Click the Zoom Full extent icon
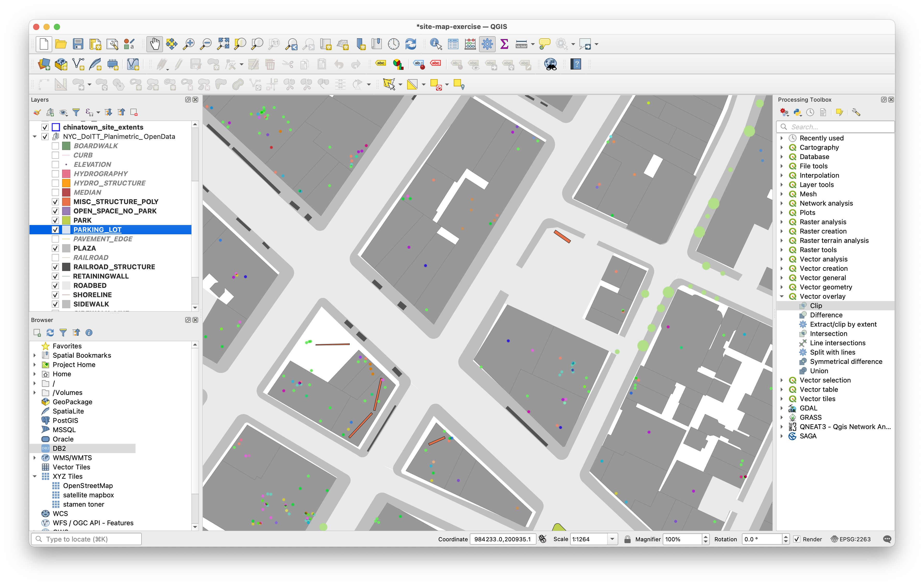Viewport: 924px width, 585px height. [x=223, y=44]
